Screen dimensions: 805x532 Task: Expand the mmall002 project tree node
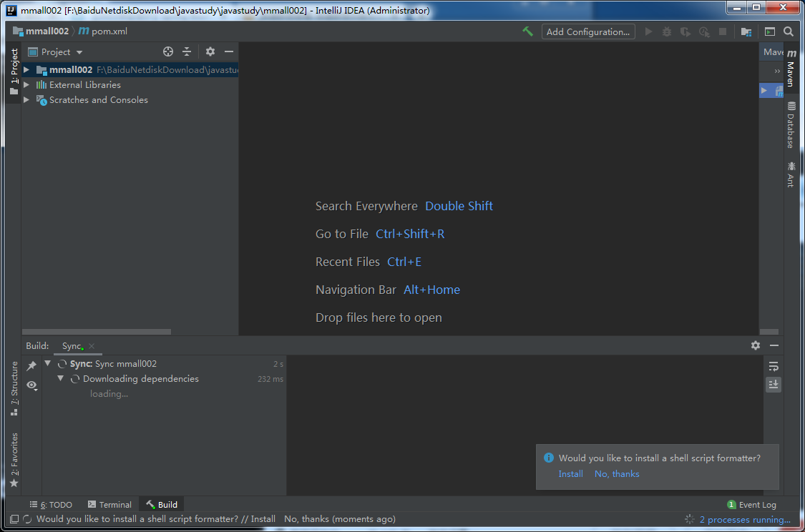26,70
